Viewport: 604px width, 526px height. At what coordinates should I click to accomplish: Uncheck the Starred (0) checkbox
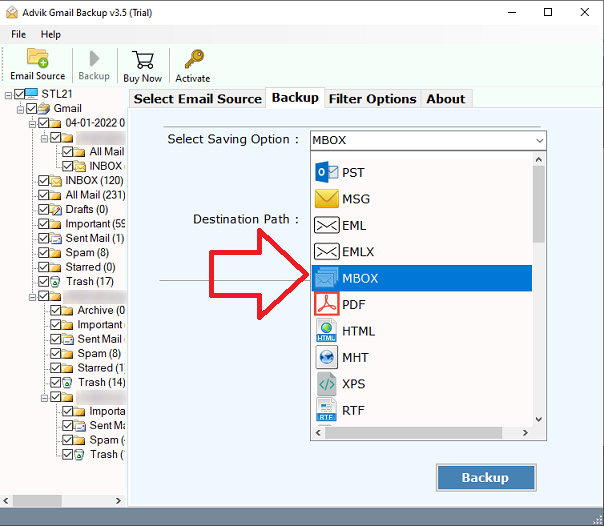44,267
